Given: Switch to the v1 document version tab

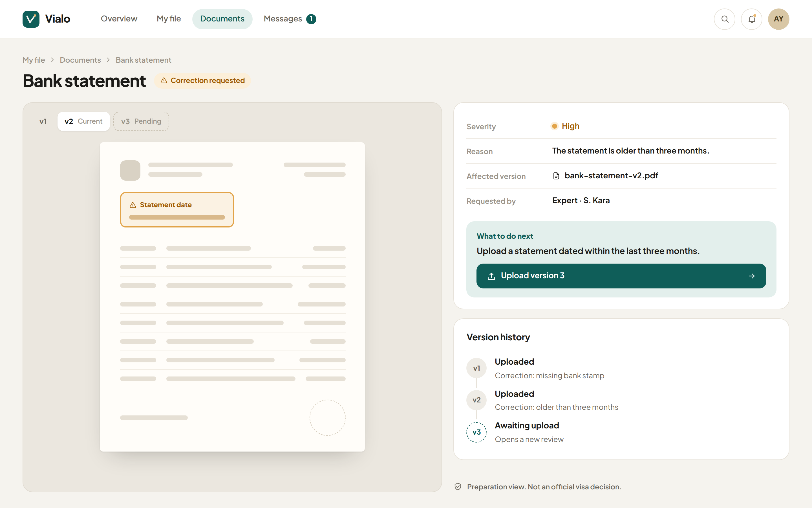Looking at the screenshot, I should (x=43, y=122).
